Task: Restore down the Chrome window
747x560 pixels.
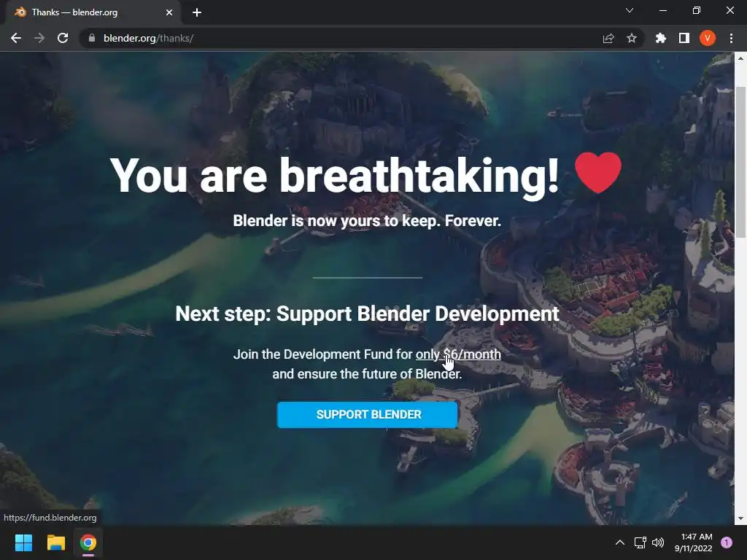Action: [x=697, y=10]
